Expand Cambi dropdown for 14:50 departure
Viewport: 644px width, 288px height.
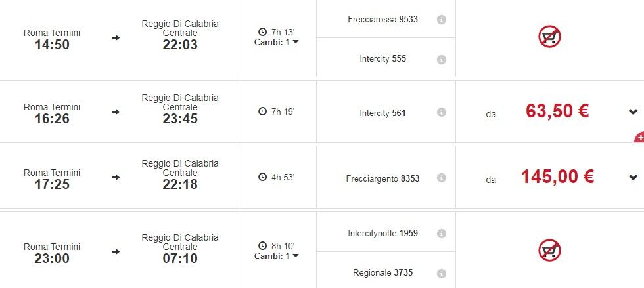point(277,42)
